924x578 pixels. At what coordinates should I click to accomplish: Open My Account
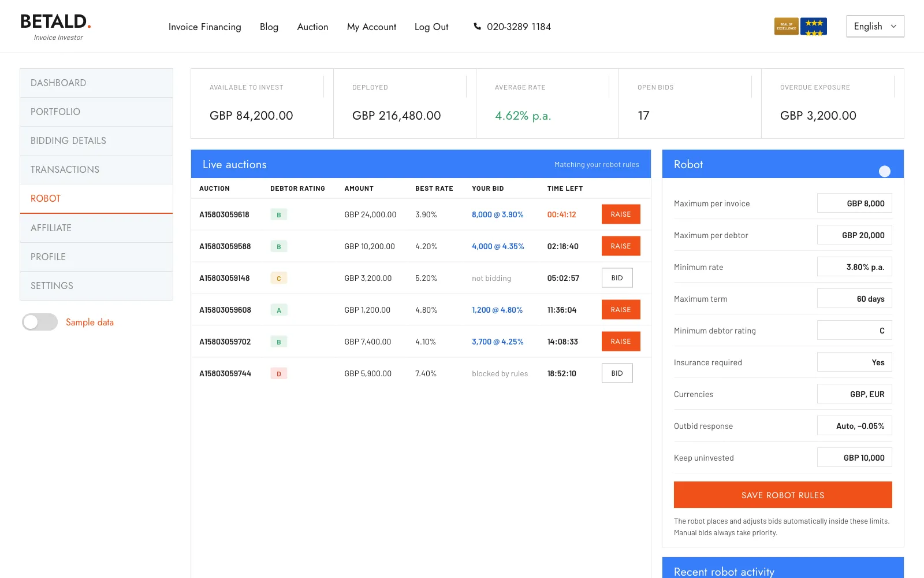pos(371,27)
